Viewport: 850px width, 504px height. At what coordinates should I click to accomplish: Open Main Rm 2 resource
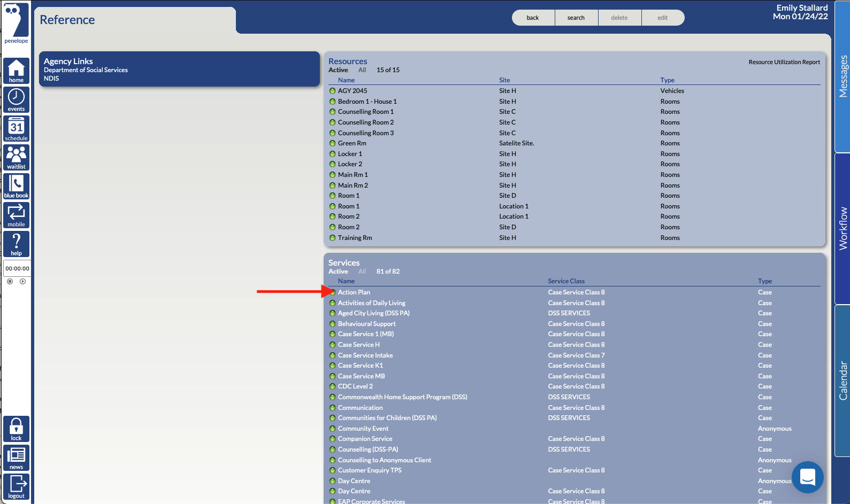353,185
